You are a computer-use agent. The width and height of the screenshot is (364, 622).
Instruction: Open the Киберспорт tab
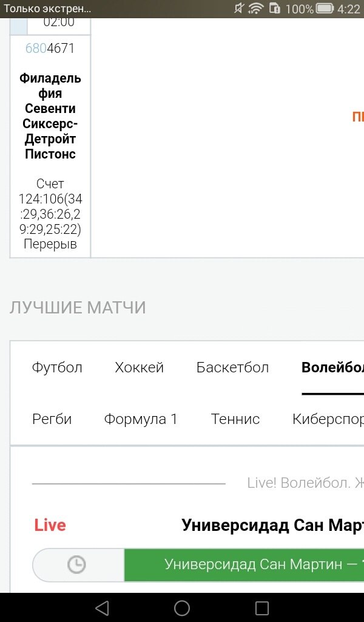pos(328,419)
